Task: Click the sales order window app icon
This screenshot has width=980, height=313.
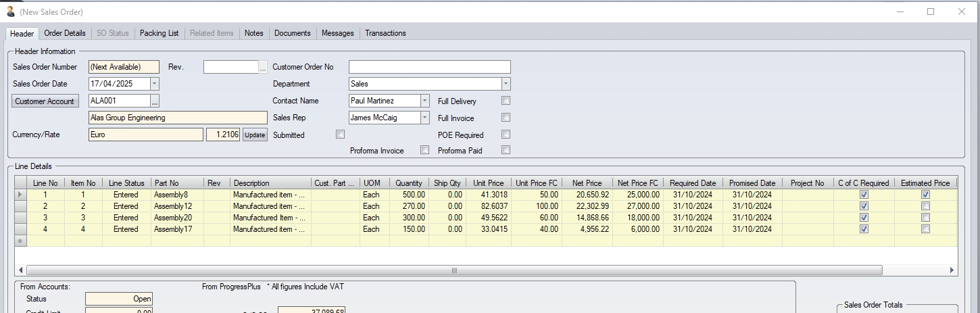Action: click(x=10, y=11)
